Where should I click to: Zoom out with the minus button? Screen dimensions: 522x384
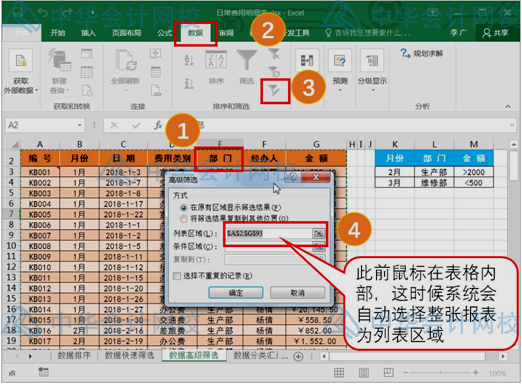[405, 373]
